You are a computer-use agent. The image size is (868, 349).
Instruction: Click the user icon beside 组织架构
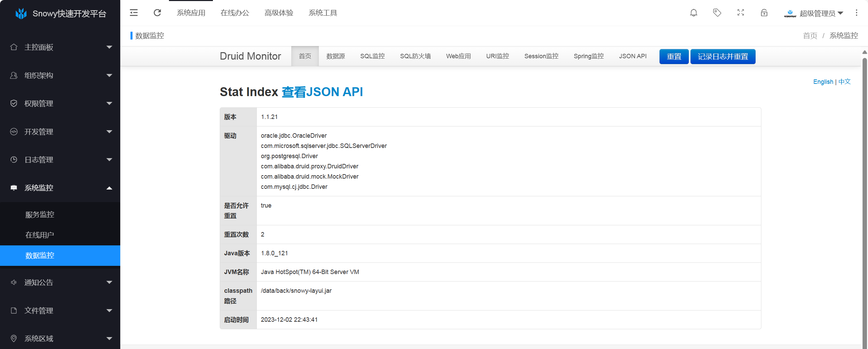(14, 75)
